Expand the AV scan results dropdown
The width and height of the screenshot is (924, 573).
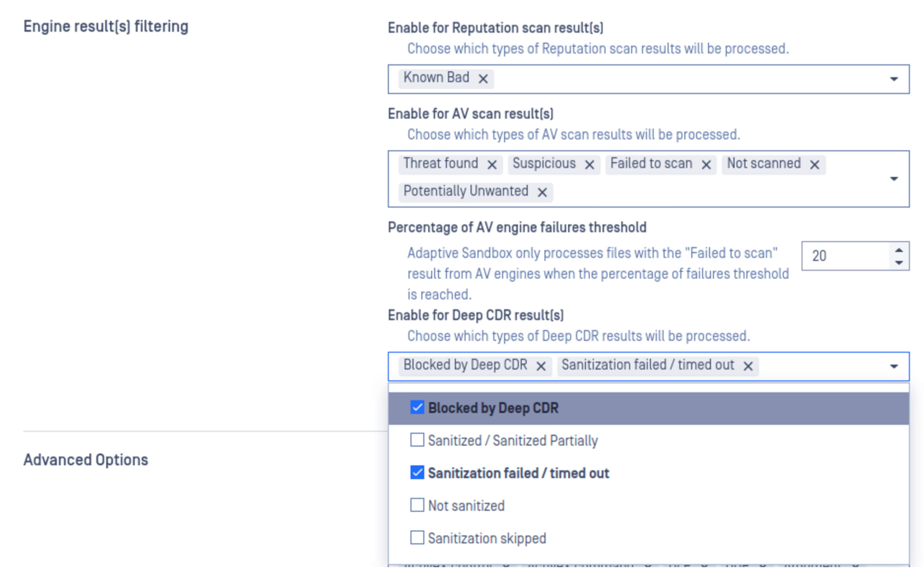click(894, 179)
